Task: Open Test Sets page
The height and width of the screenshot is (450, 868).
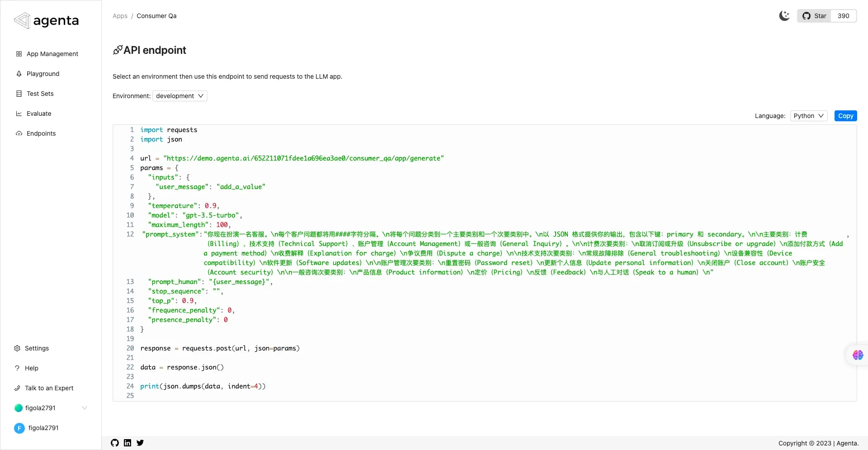Action: (40, 94)
